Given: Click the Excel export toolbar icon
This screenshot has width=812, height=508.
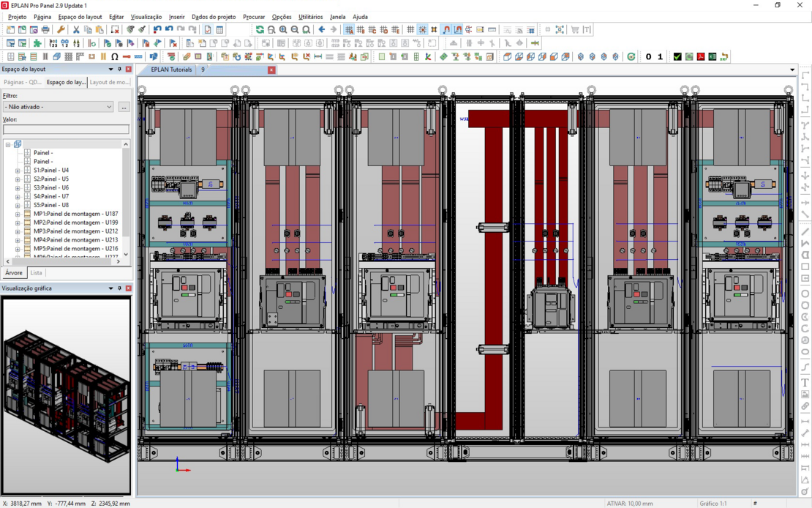Looking at the screenshot, I should tap(713, 56).
